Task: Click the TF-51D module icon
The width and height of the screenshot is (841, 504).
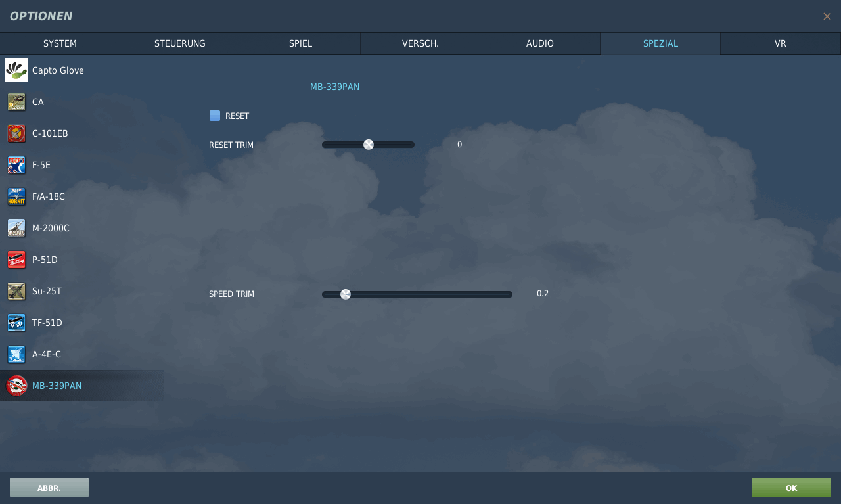Action: pyautogui.click(x=16, y=323)
